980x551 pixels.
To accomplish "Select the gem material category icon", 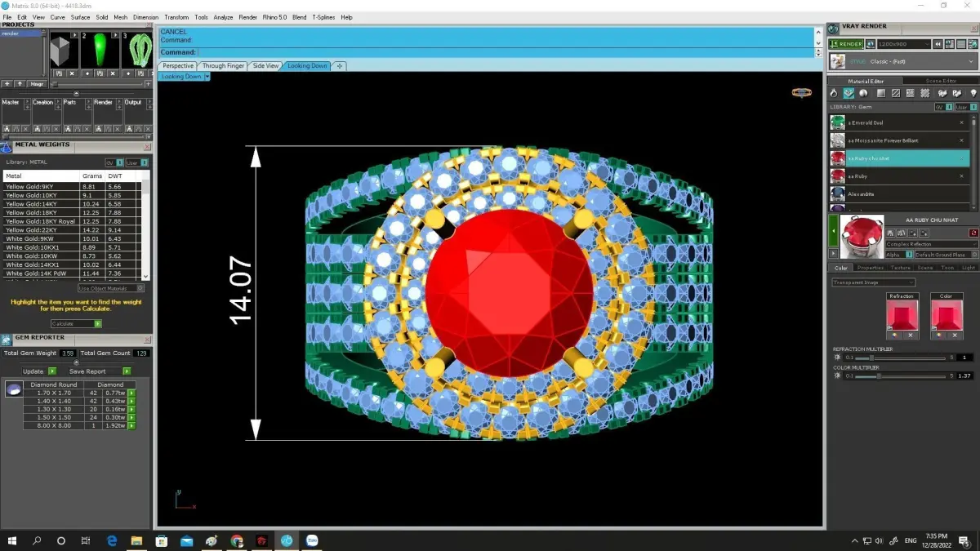I will pyautogui.click(x=849, y=93).
